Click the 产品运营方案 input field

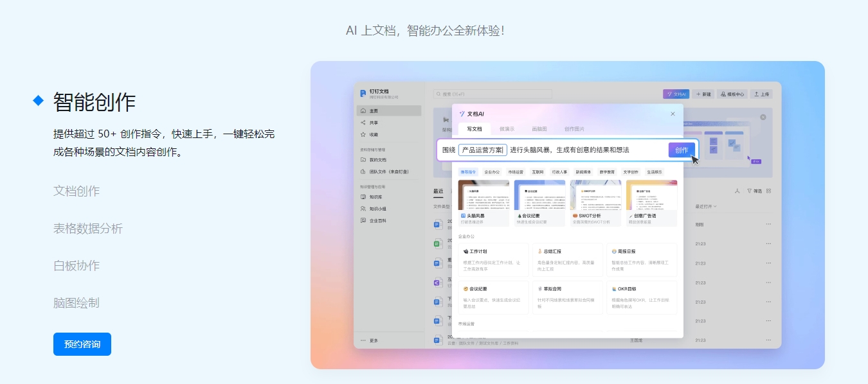[x=482, y=150]
